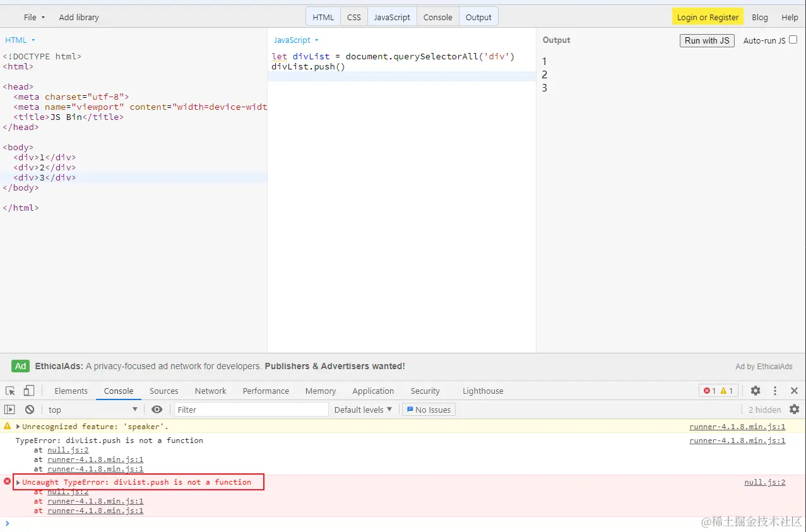Open null.js:2 link beside Uncaught TypeError
The height and width of the screenshot is (532, 806).
tap(765, 482)
